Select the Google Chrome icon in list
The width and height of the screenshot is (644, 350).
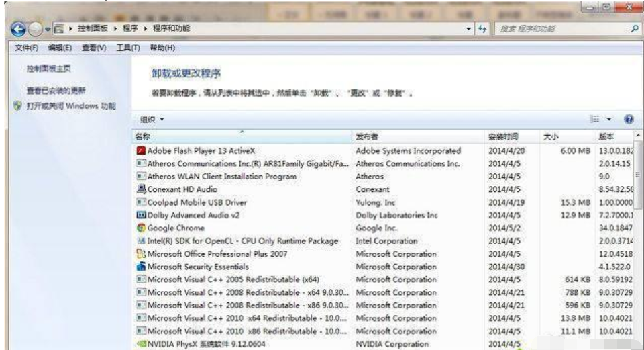tap(141, 228)
